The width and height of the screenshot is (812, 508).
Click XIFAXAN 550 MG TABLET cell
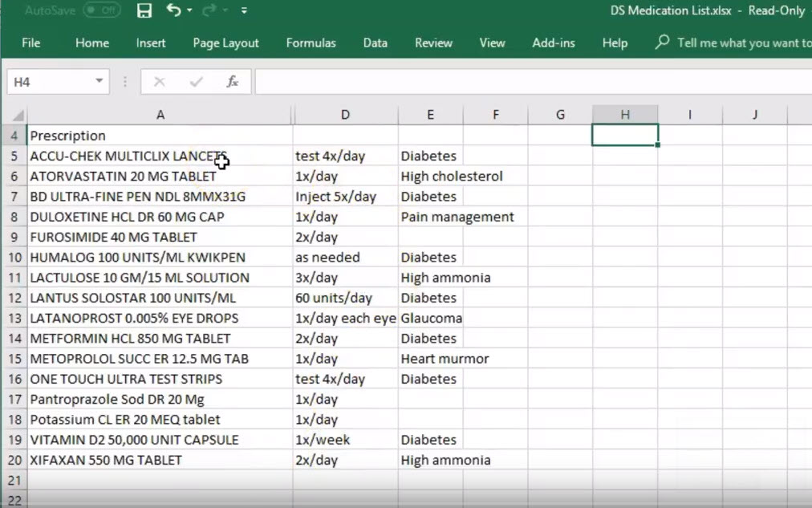(160, 460)
